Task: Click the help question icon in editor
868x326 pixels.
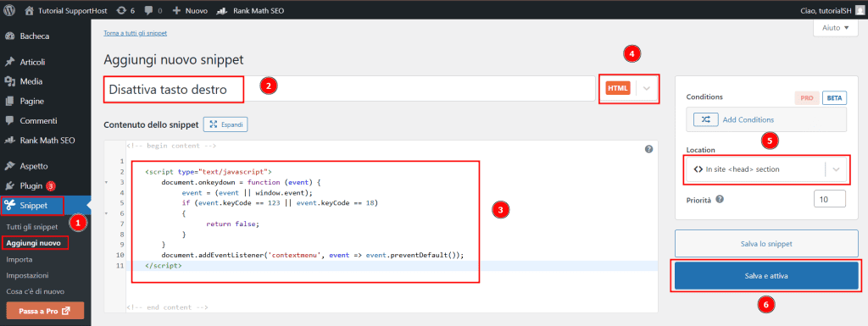Action: (x=648, y=149)
